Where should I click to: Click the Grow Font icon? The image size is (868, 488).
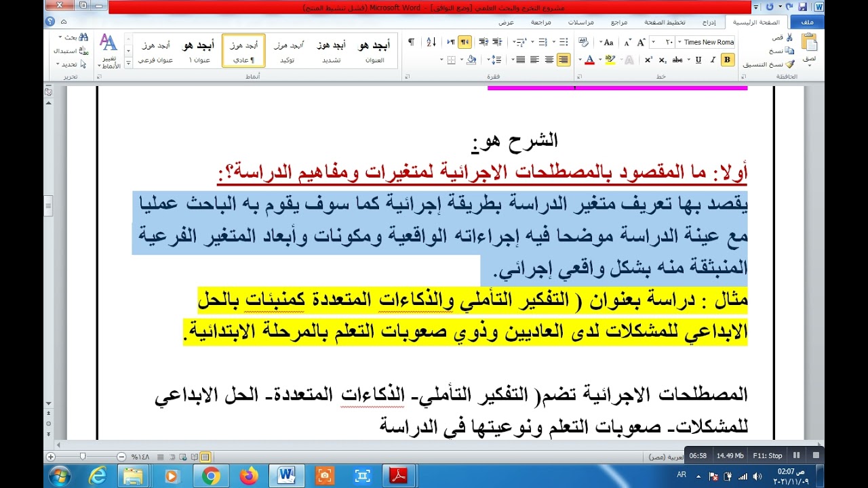point(642,42)
